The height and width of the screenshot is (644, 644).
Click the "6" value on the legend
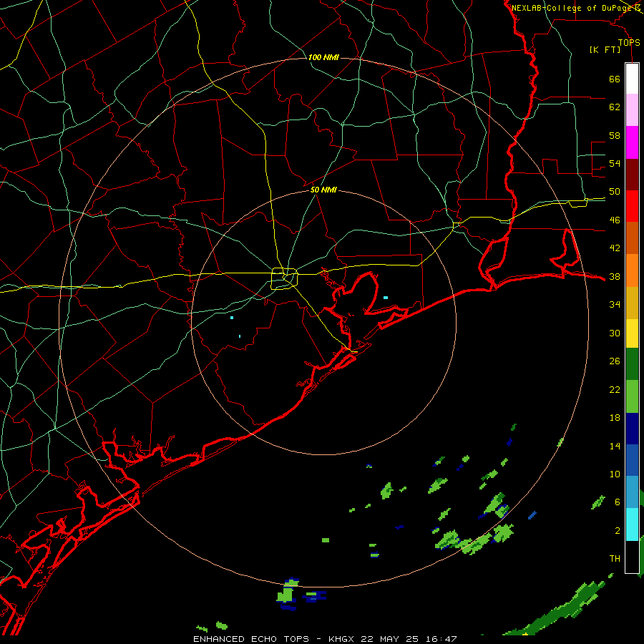point(618,502)
